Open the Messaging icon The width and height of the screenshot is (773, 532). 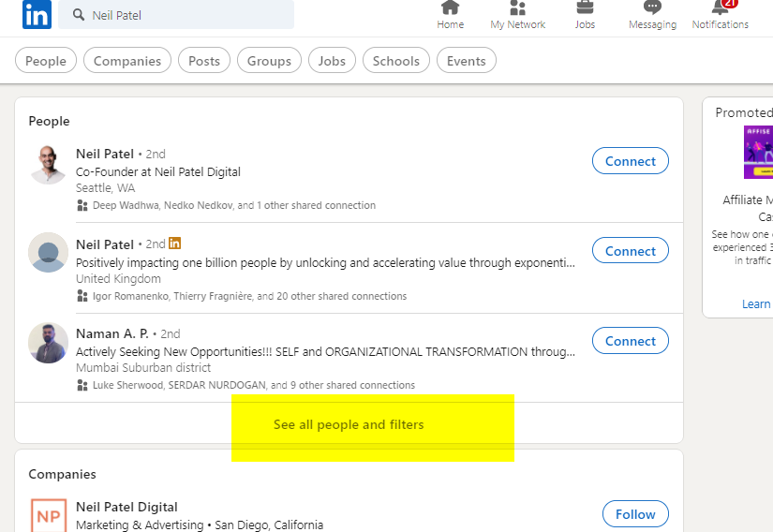coord(652,7)
